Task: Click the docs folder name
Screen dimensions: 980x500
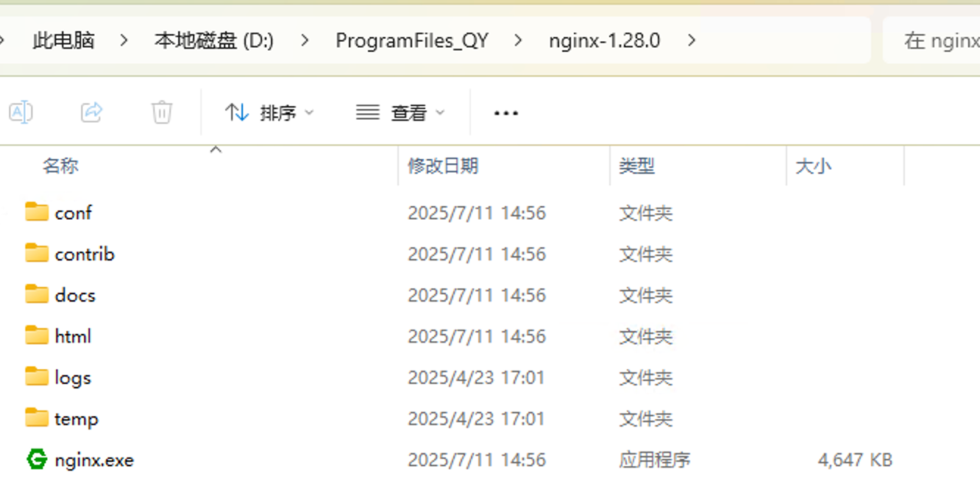Action: pyautogui.click(x=75, y=296)
